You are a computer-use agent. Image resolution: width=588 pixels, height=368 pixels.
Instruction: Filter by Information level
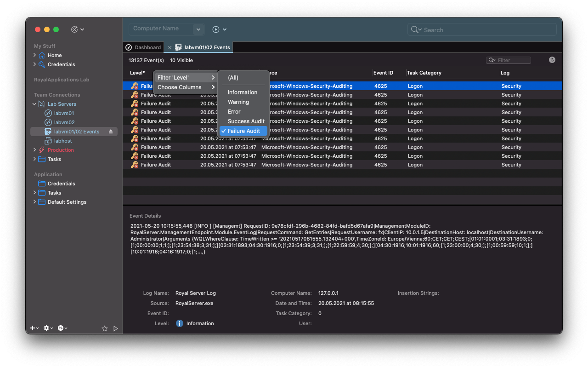[243, 92]
